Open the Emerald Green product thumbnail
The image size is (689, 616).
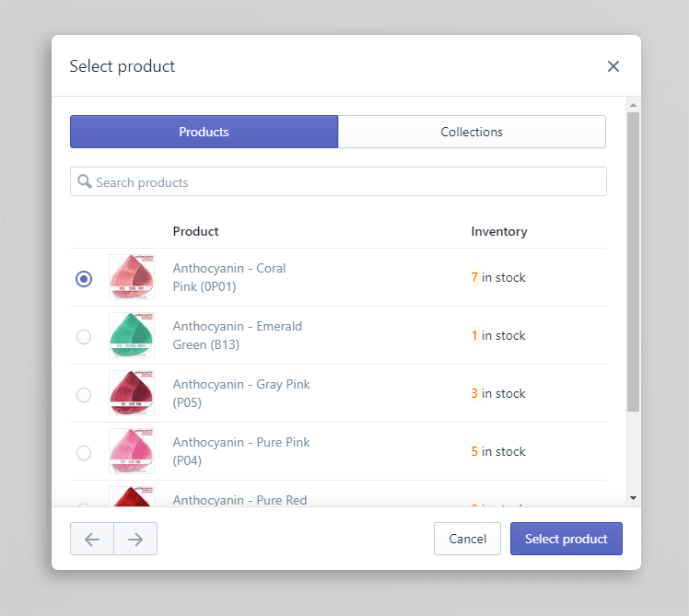click(132, 335)
